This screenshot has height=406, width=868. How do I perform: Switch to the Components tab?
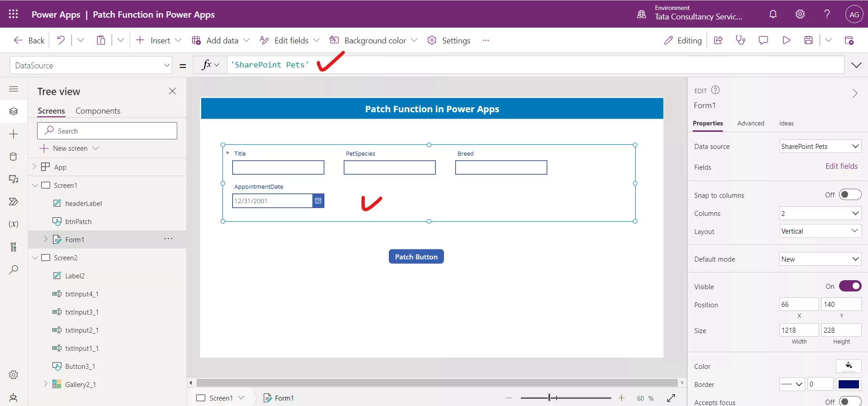tap(98, 111)
